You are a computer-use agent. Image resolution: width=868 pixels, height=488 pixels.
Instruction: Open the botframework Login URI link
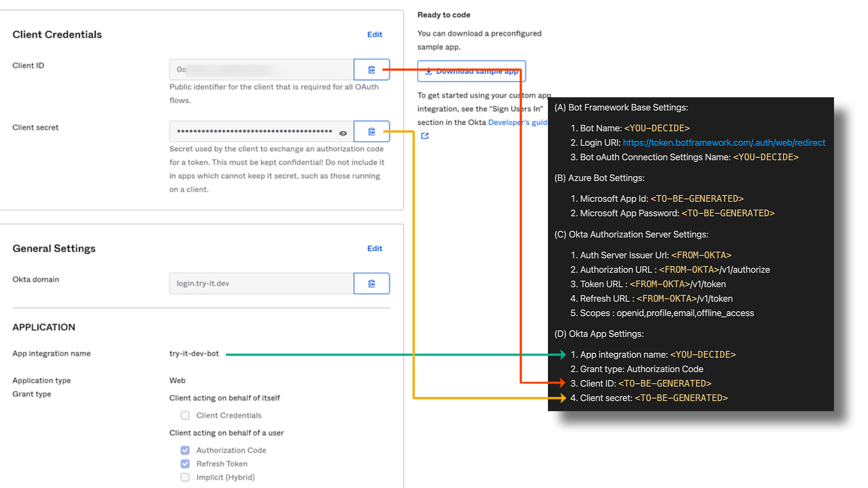[x=724, y=143]
